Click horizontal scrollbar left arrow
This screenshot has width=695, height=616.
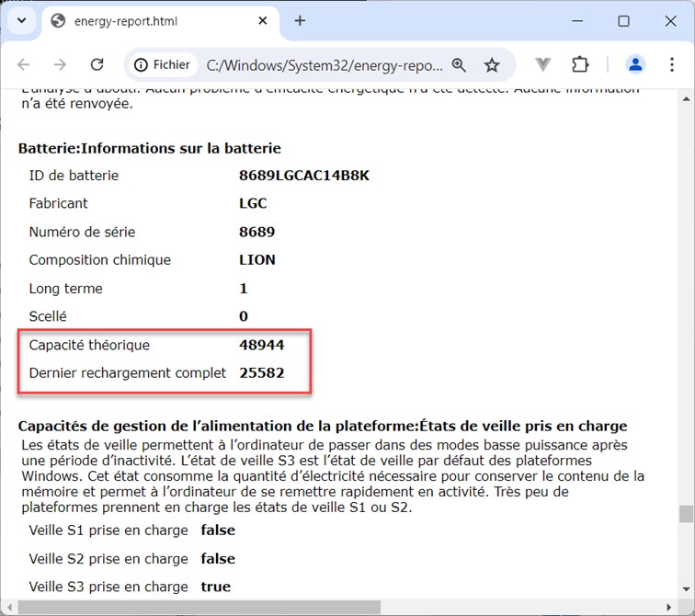pos(9,607)
